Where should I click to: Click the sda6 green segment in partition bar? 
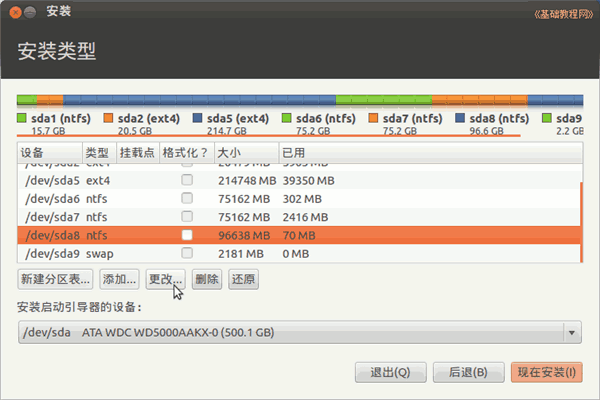[384, 100]
